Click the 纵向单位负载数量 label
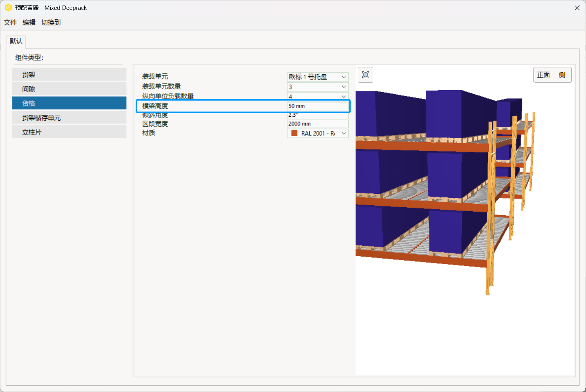Screen dimensions: 586x392 pyautogui.click(x=168, y=96)
